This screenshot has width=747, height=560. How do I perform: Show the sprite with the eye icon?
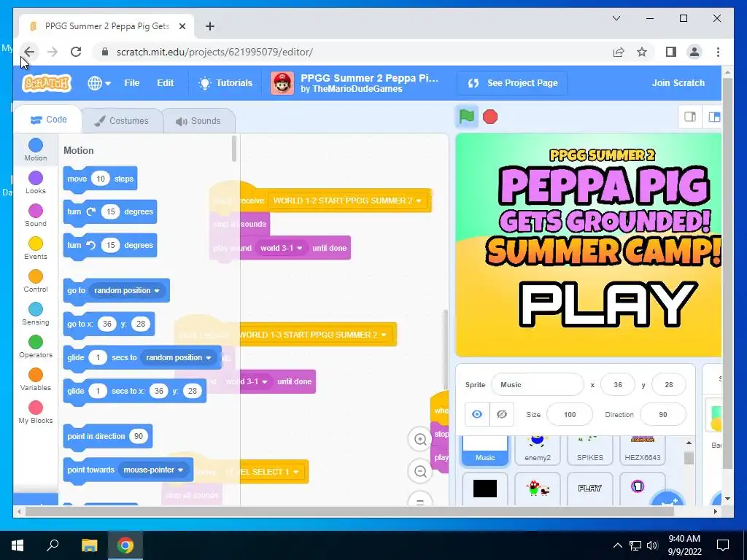pos(477,414)
